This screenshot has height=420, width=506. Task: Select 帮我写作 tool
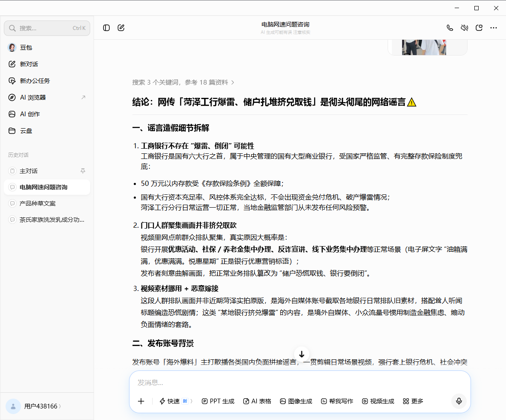[337, 401]
